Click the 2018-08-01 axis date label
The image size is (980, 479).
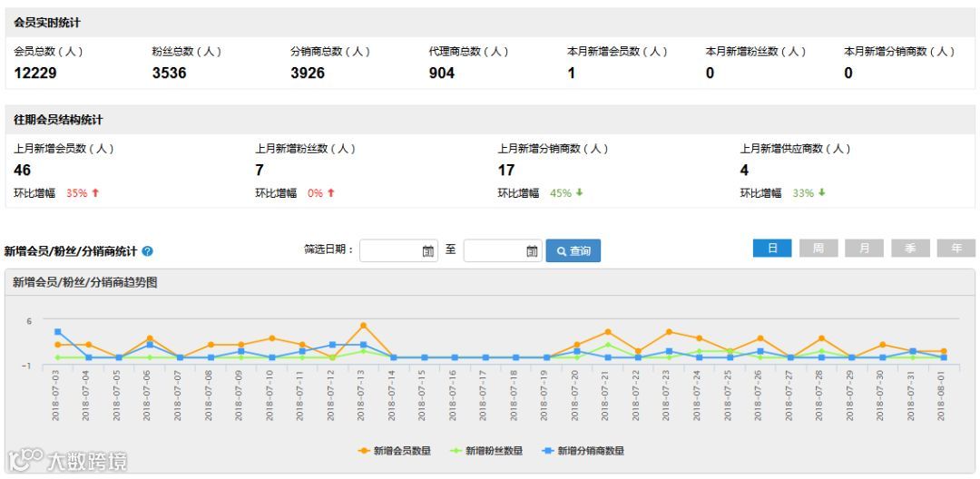click(x=942, y=395)
